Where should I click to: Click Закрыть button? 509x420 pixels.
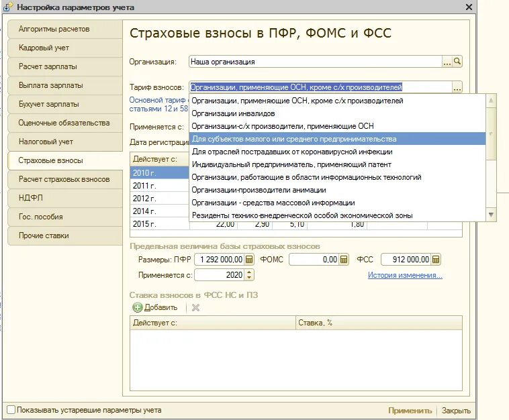456,411
